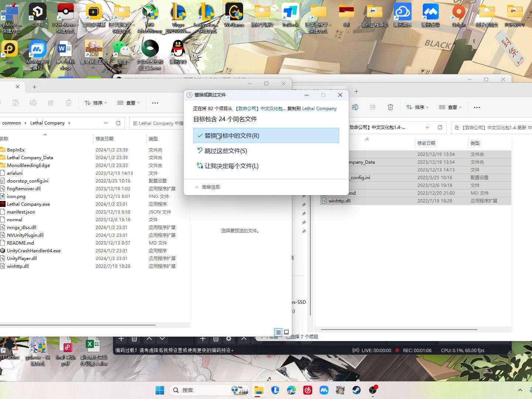The height and width of the screenshot is (399, 532).
Task: Open 腾讯会议 desktop shortcut
Action: (431, 15)
